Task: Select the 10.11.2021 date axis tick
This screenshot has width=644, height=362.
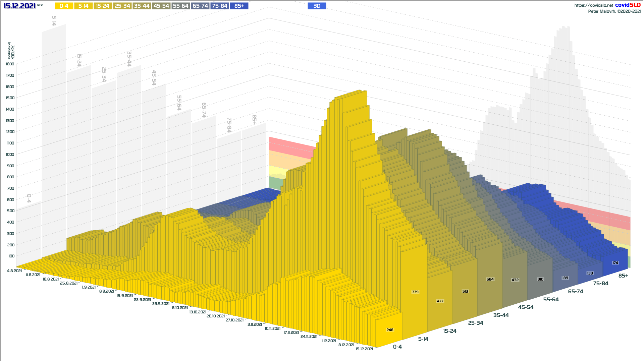Action: point(272,328)
